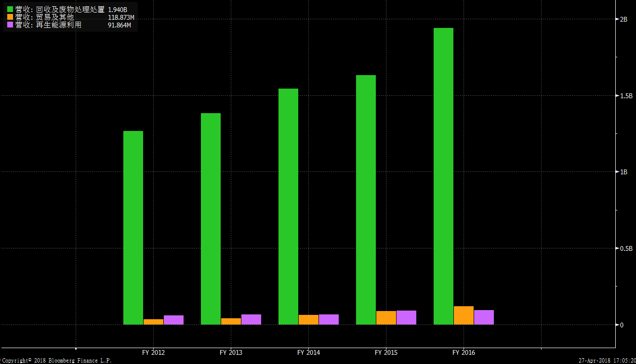Click the 2B y-axis tick label

click(623, 19)
